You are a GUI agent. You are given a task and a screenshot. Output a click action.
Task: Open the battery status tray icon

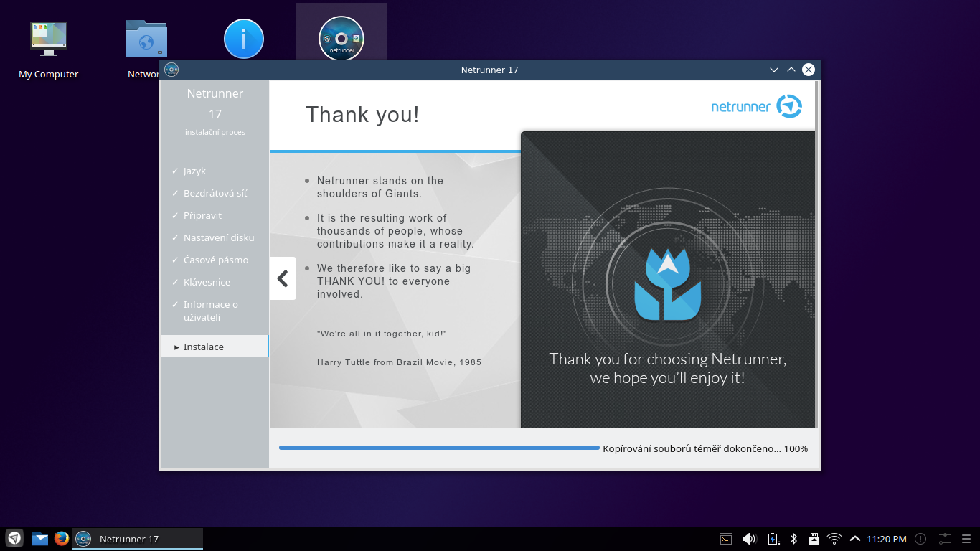(773, 539)
